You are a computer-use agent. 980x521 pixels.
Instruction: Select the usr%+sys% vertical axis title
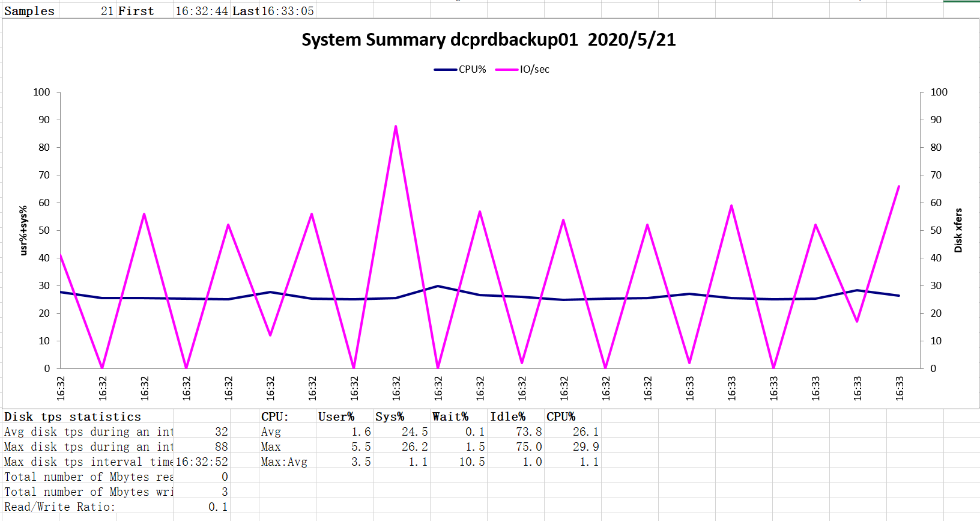pos(23,230)
